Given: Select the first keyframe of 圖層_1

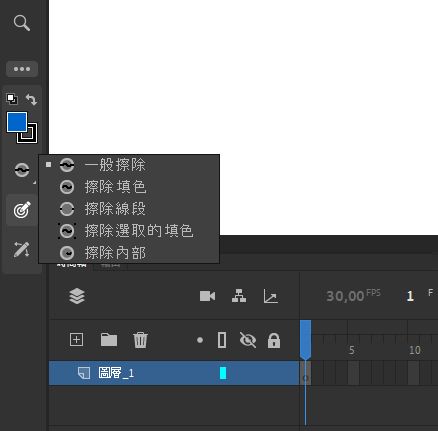Looking at the screenshot, I should (x=305, y=373).
